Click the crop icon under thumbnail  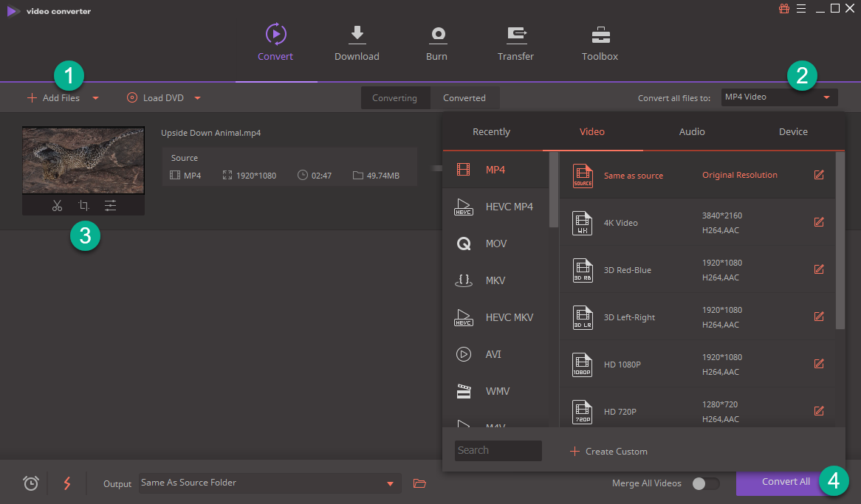[x=83, y=205]
